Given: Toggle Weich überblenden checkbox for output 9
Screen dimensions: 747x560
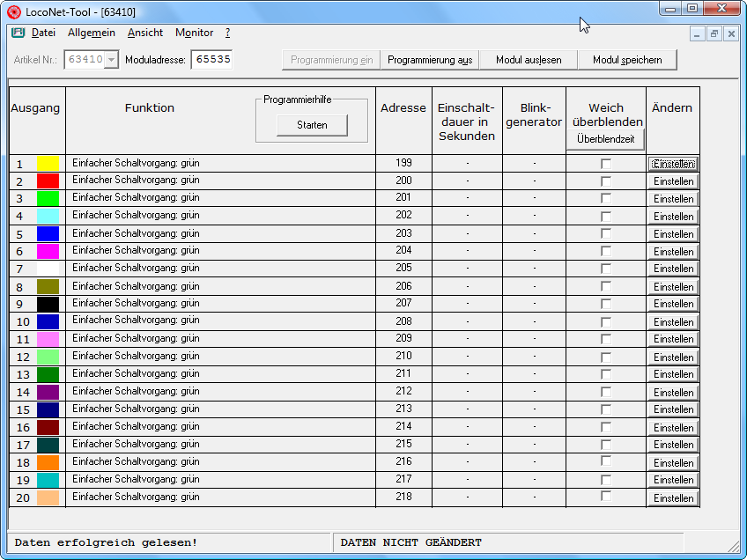Looking at the screenshot, I should click(x=606, y=304).
